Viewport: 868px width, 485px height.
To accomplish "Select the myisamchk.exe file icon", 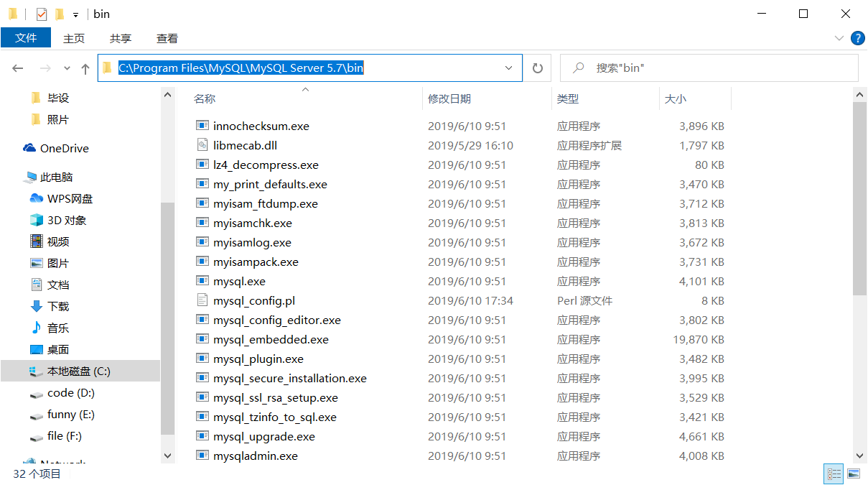I will tap(202, 222).
